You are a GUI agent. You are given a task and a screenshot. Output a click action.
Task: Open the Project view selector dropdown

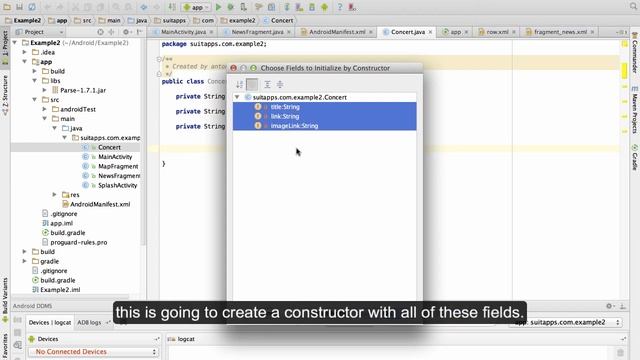tap(39, 32)
